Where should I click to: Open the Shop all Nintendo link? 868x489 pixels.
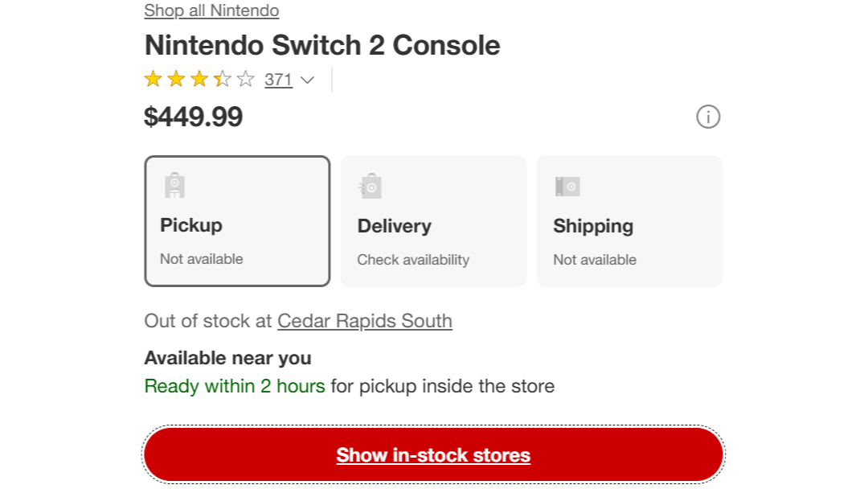click(211, 10)
